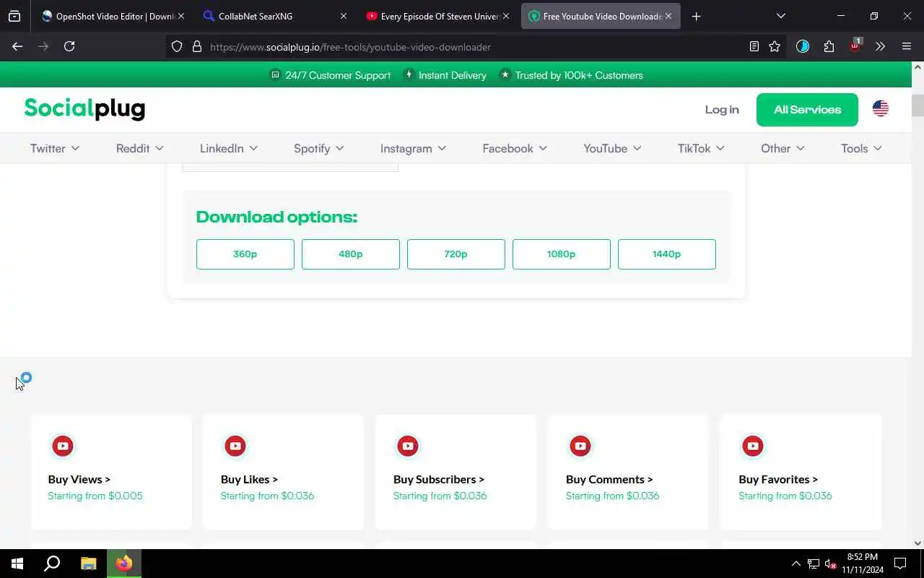Click the Firefox View icon in the tab bar

(x=14, y=16)
